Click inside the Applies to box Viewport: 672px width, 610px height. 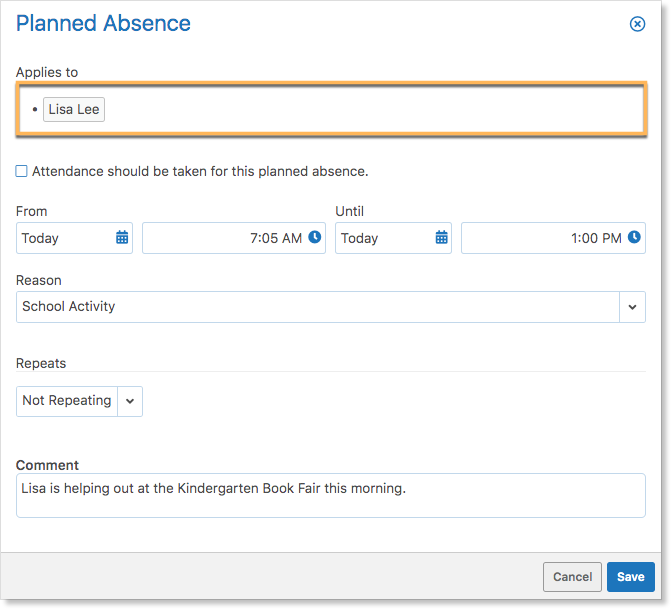coord(331,109)
